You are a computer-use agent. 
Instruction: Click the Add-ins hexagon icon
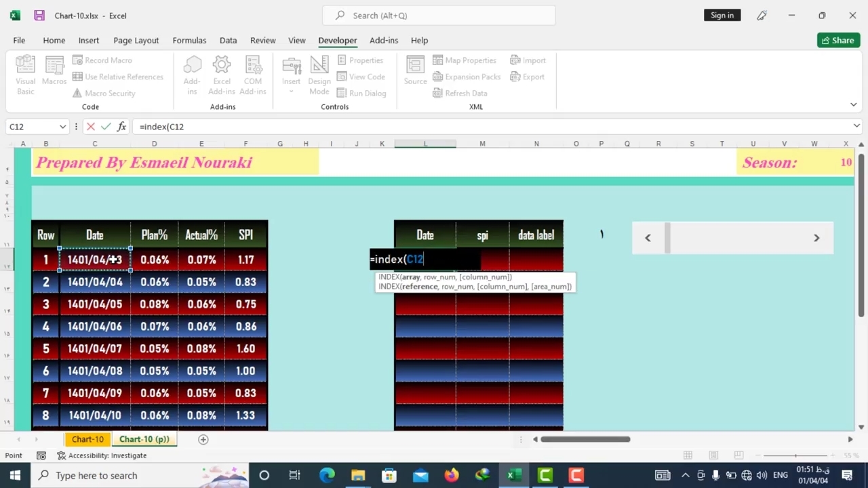click(x=192, y=75)
